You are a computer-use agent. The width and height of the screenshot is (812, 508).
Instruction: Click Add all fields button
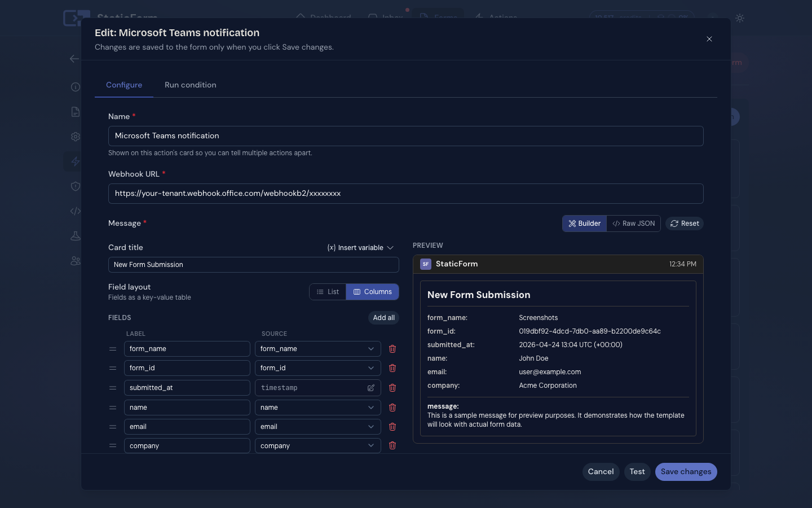384,318
